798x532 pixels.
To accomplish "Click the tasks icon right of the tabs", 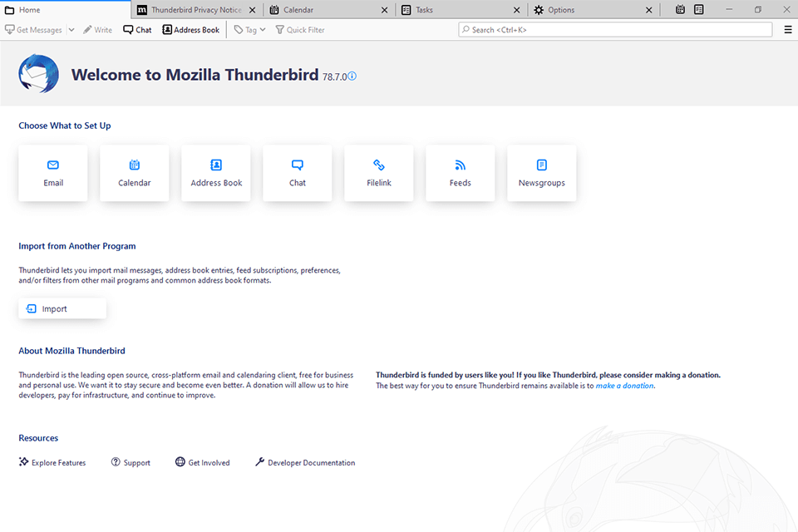I will click(699, 10).
